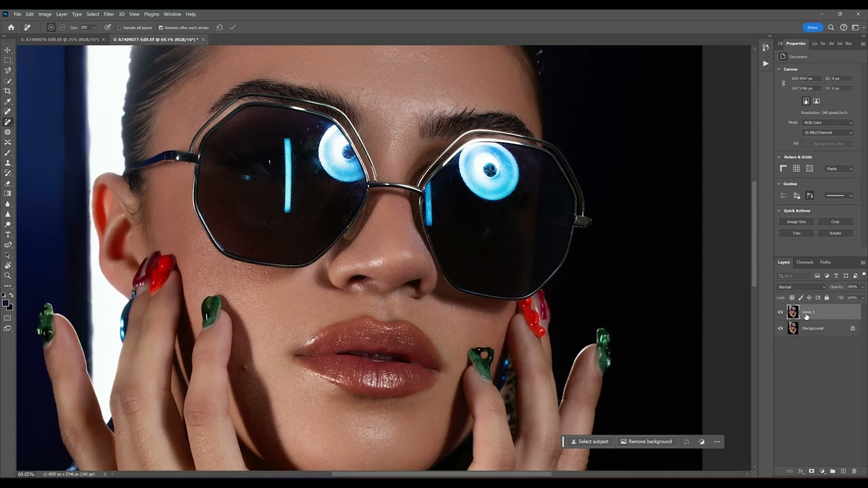The width and height of the screenshot is (868, 488).
Task: Select the Clone Stamp tool
Action: (8, 163)
